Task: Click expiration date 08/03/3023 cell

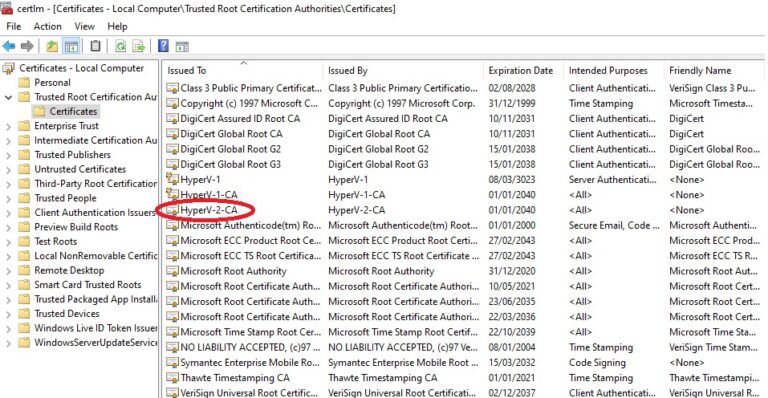Action: (x=512, y=180)
